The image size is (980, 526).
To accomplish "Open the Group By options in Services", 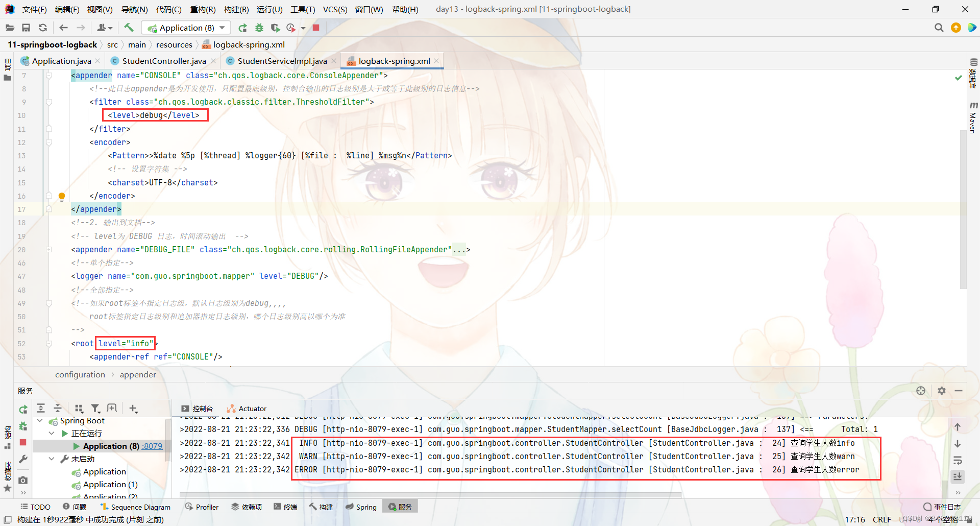I will click(x=79, y=408).
